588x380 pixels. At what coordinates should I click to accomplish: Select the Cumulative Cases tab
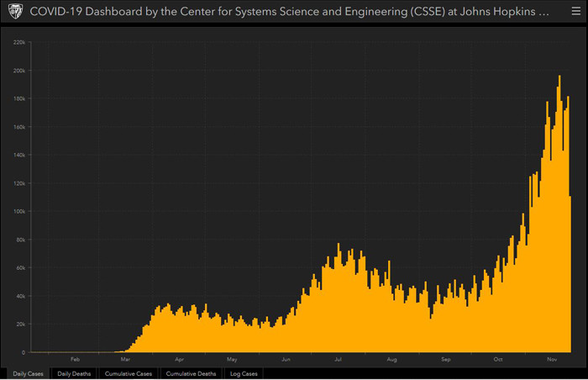click(x=128, y=373)
